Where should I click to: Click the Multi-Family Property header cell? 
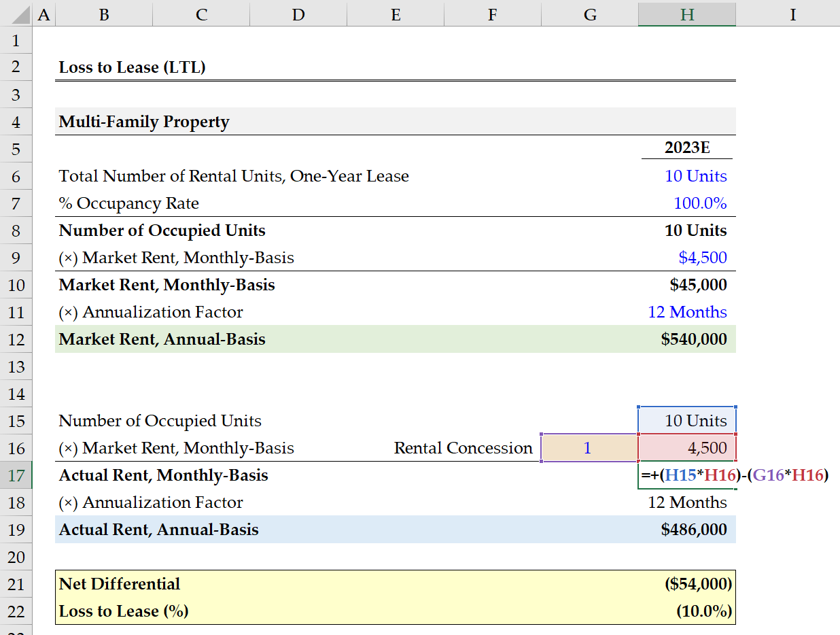coord(144,122)
